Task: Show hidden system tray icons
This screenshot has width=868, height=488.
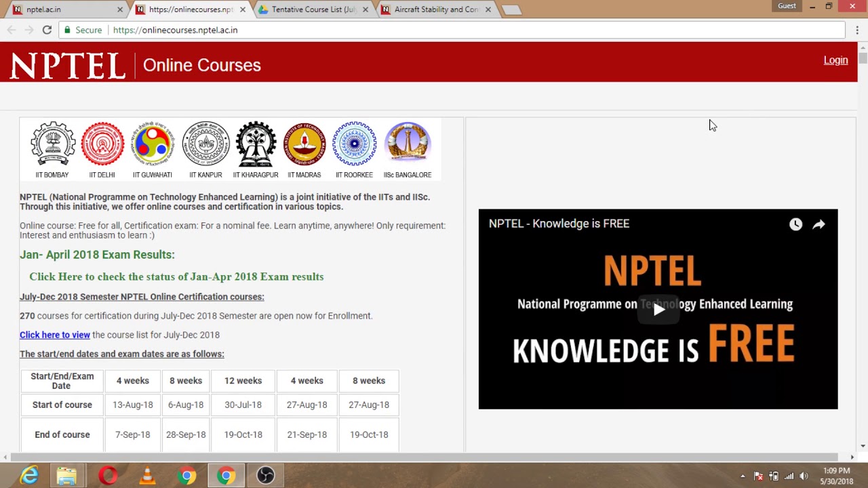Action: (x=743, y=476)
